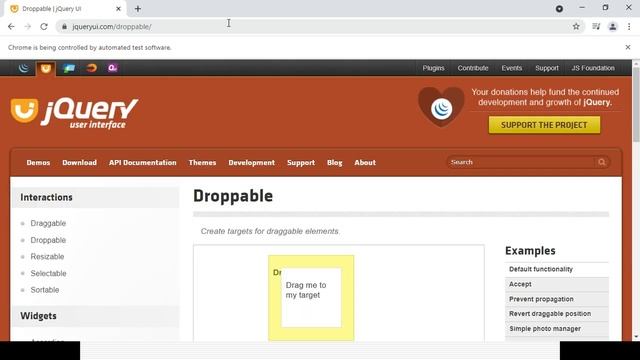
Task: Click the recording indicator icon in title bar
Action: [559, 9]
